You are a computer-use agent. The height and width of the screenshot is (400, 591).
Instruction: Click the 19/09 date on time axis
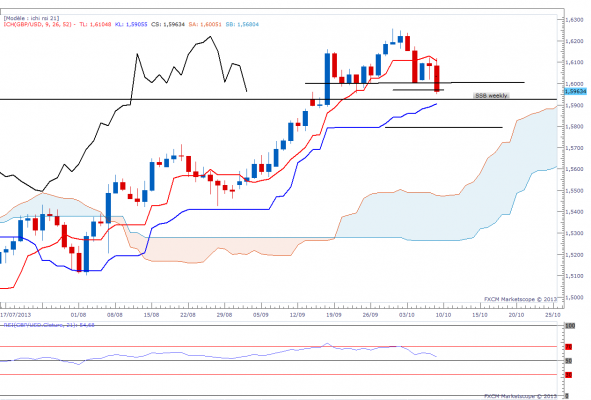(x=334, y=314)
